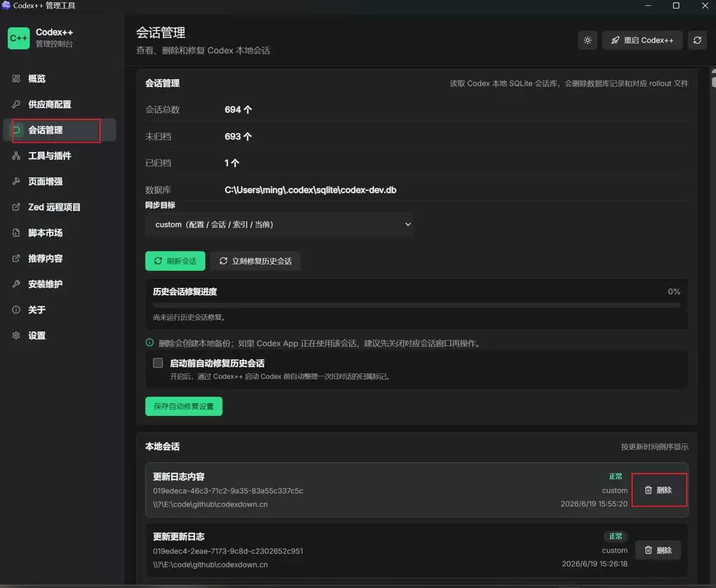Click the 0% progress value
This screenshot has width=716, height=588.
click(x=674, y=292)
